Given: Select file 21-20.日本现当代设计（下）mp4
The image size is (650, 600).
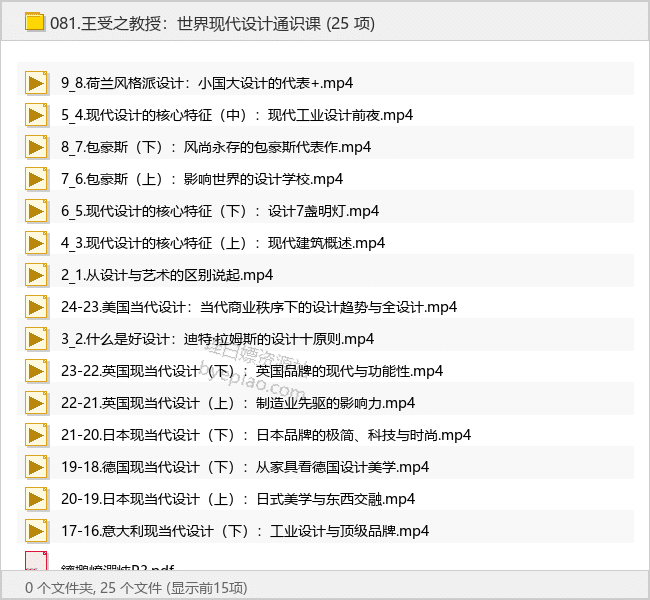Looking at the screenshot, I should tap(266, 435).
